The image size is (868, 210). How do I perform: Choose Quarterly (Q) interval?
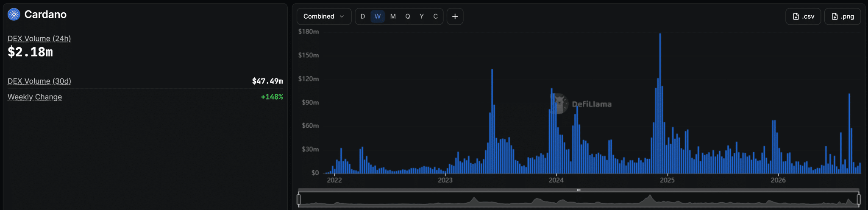408,17
